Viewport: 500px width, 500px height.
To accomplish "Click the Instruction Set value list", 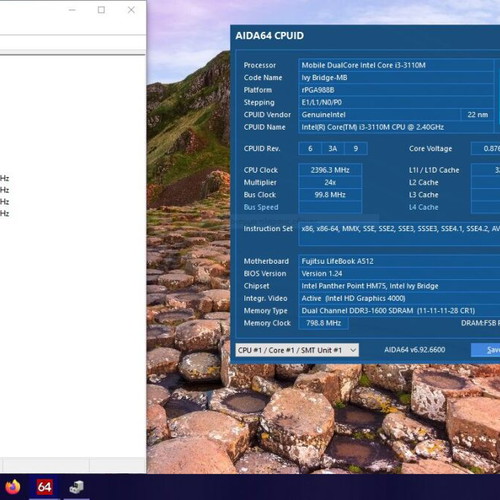I will point(399,234).
